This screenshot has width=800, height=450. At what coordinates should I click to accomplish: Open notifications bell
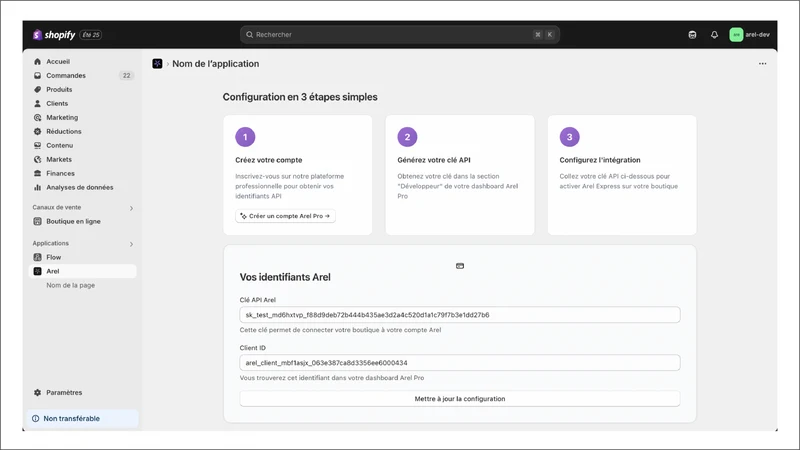point(714,35)
